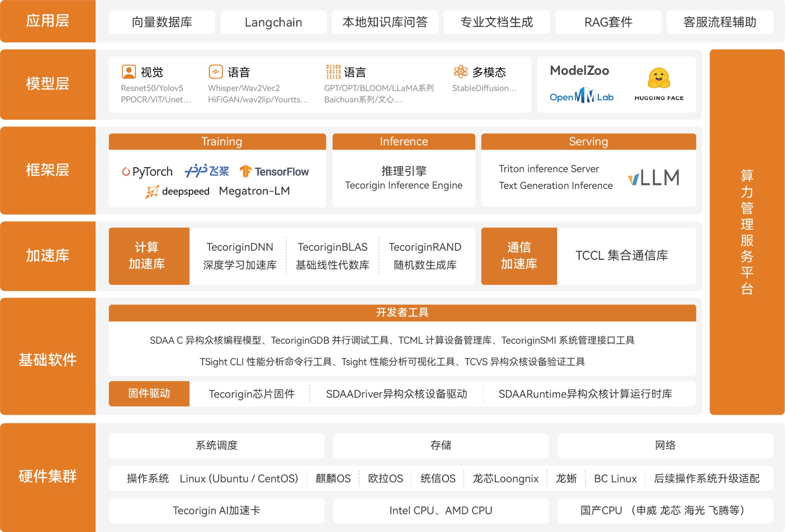Click the deepspeed logo icon
Image resolution: width=785 pixels, height=532 pixels.
pos(152,192)
